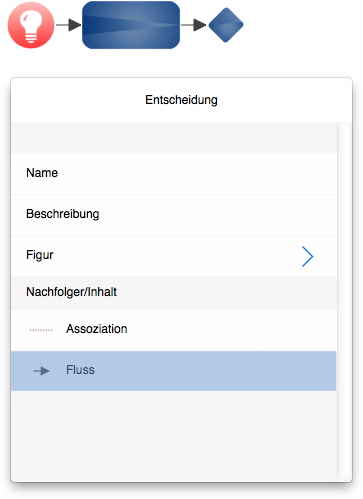Select the blue diamond decision node

[x=226, y=25]
